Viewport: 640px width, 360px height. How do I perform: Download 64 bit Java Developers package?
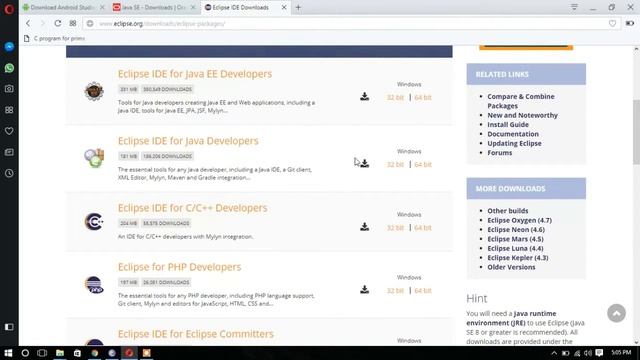tap(422, 164)
